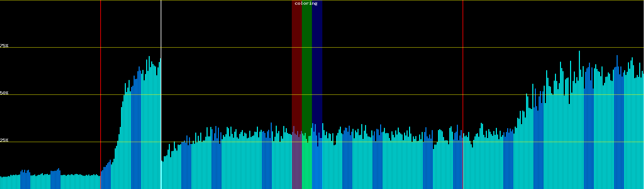Click the 50% axis label

coord(4,93)
